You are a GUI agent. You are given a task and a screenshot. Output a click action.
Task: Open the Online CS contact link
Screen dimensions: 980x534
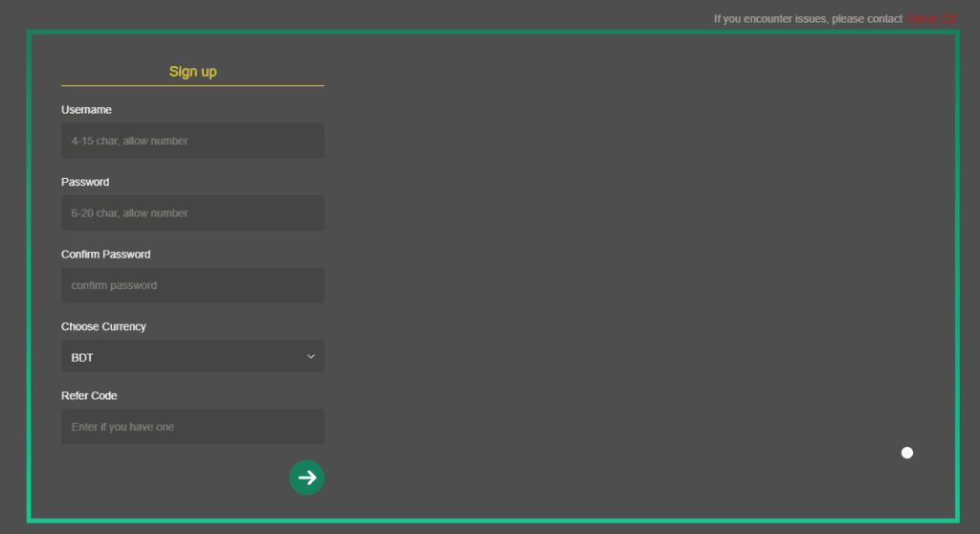[x=930, y=19]
